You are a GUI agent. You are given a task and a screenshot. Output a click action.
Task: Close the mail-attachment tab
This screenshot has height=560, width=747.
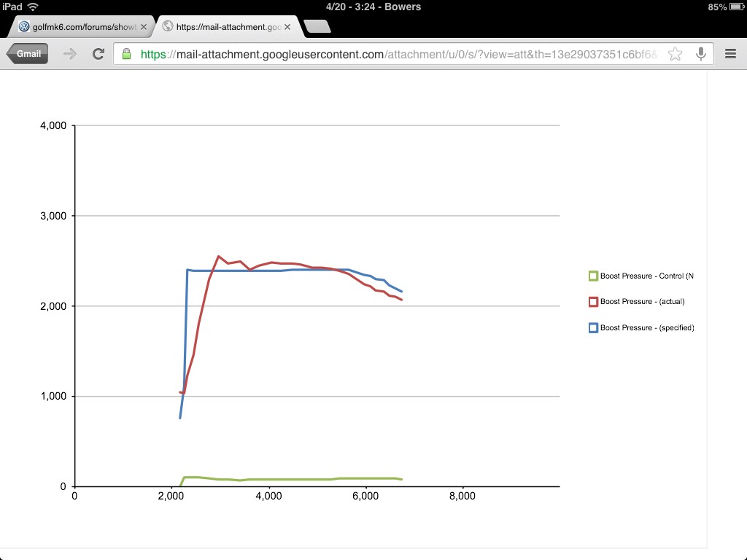pyautogui.click(x=287, y=26)
